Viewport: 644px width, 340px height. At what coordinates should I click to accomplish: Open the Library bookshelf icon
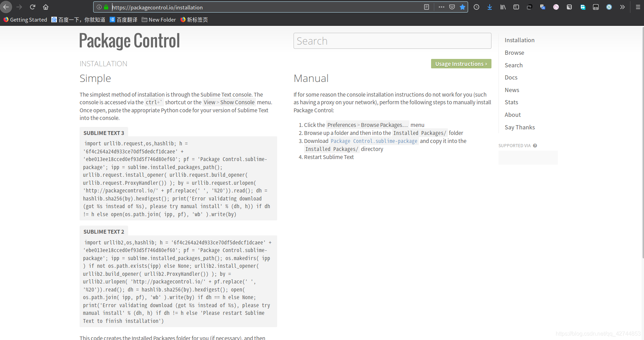tap(503, 7)
